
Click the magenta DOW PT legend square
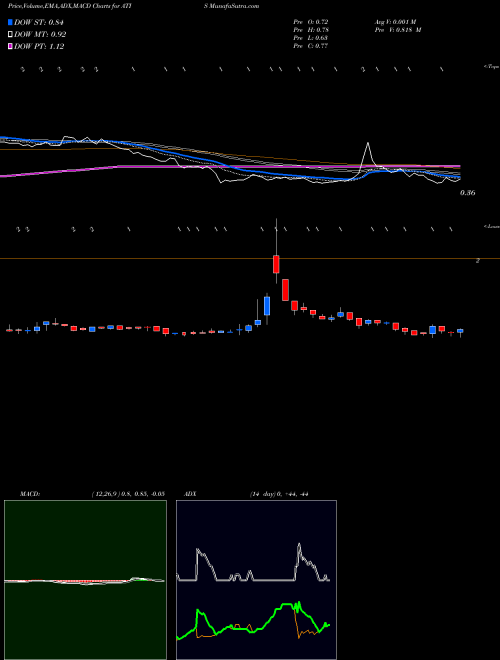point(10,46)
